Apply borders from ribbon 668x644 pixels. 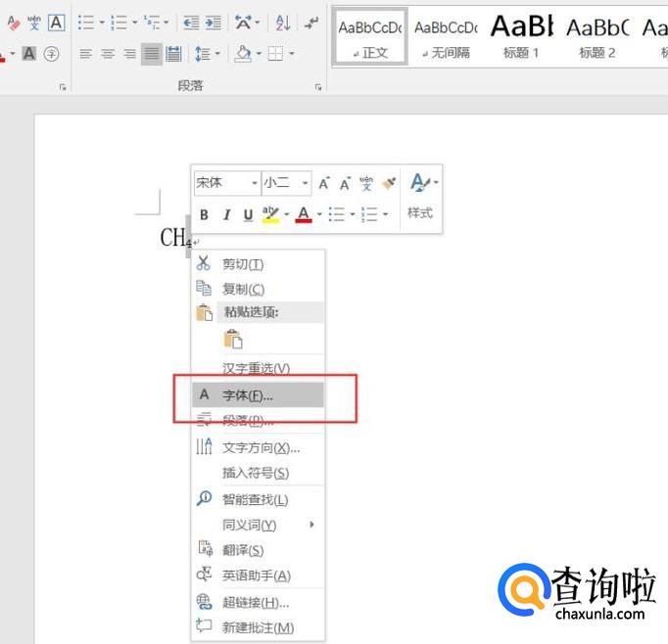click(x=275, y=54)
